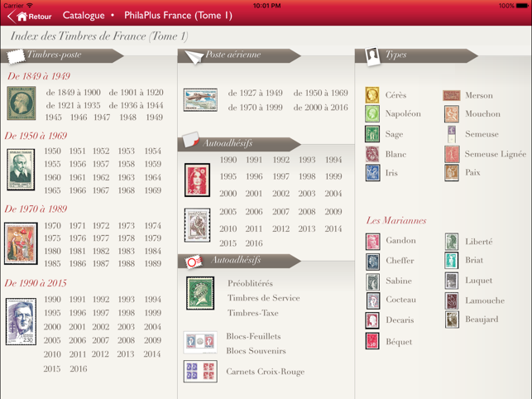Select the Paix stamp icon
532x399 pixels.
tap(452, 172)
